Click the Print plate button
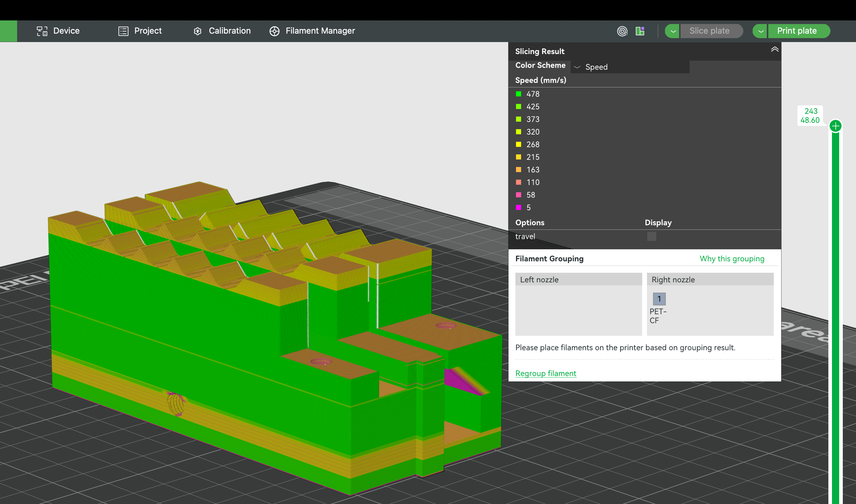This screenshot has width=856, height=504. pos(799,31)
